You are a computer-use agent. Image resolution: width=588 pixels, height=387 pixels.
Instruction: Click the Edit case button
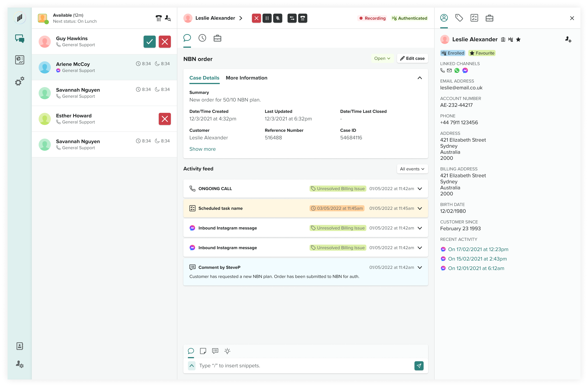(x=412, y=58)
